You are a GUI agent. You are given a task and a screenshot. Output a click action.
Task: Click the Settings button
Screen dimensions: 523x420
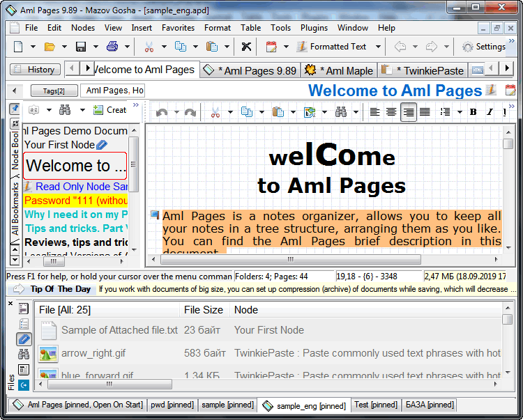point(484,47)
